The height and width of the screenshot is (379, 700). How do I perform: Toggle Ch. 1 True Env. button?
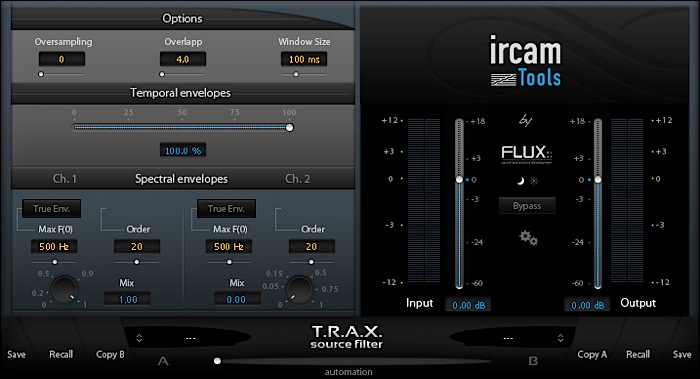[x=51, y=208]
